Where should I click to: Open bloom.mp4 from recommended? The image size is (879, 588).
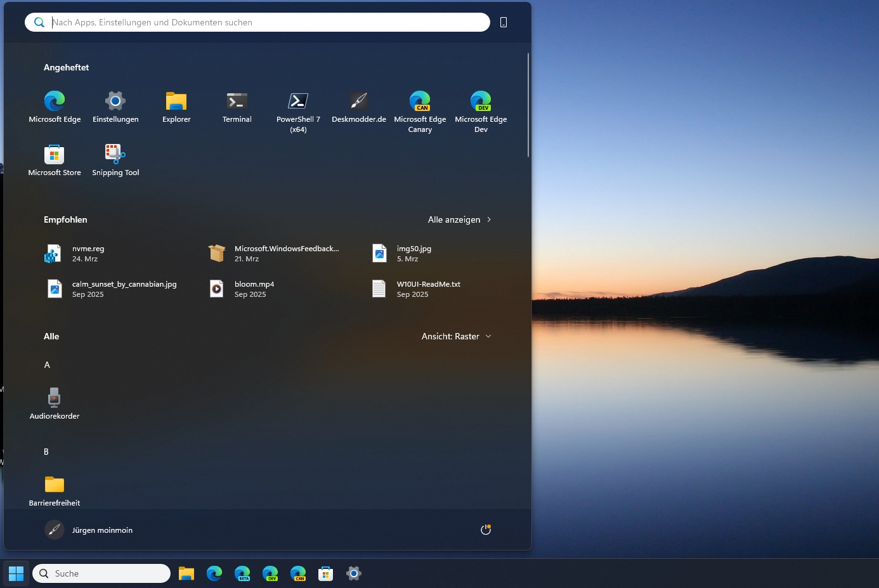[x=254, y=289]
